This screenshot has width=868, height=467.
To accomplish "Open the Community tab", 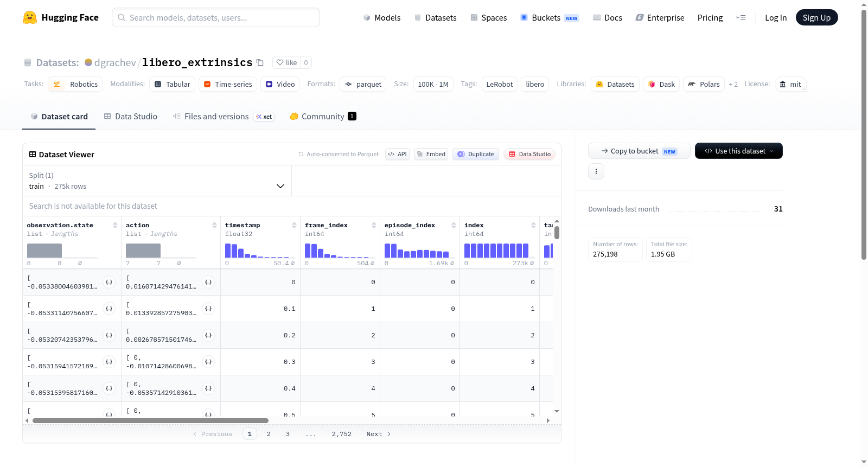I will [323, 117].
